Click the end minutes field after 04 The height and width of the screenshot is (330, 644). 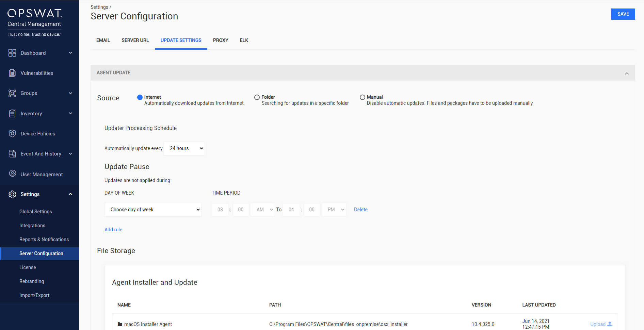click(312, 210)
